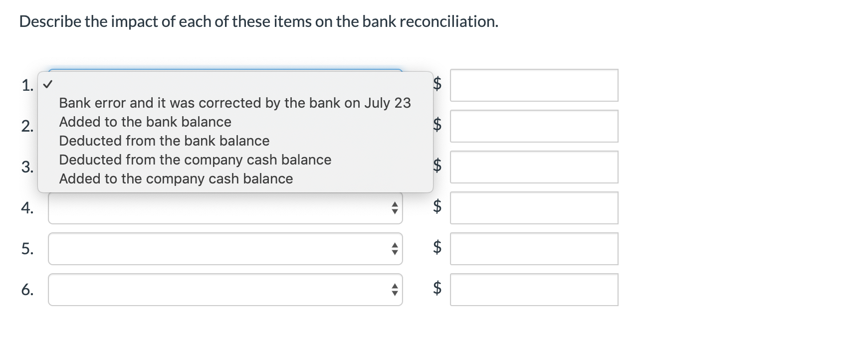The height and width of the screenshot is (342, 868).
Task: Click the dollar amount field for item 6
Action: pyautogui.click(x=535, y=289)
